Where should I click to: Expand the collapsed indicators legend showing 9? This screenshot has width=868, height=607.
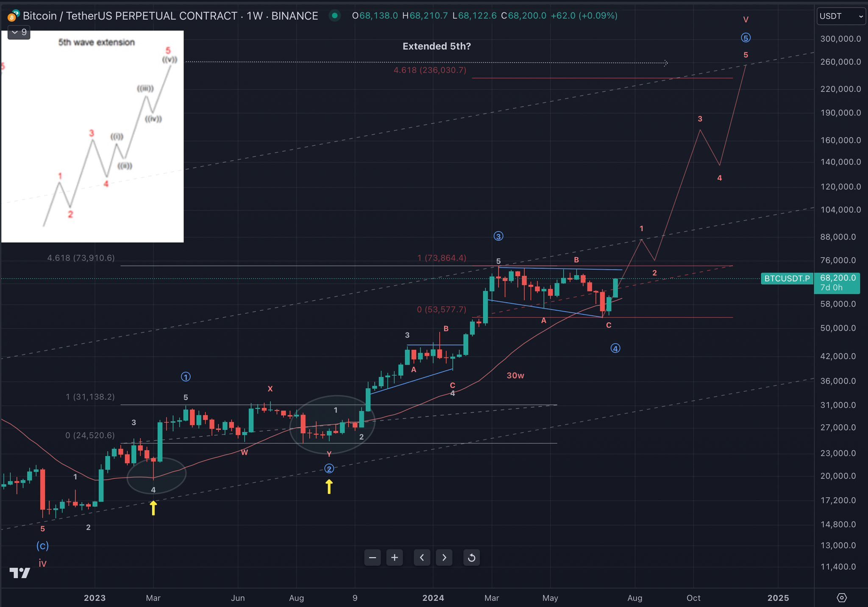pyautogui.click(x=19, y=32)
